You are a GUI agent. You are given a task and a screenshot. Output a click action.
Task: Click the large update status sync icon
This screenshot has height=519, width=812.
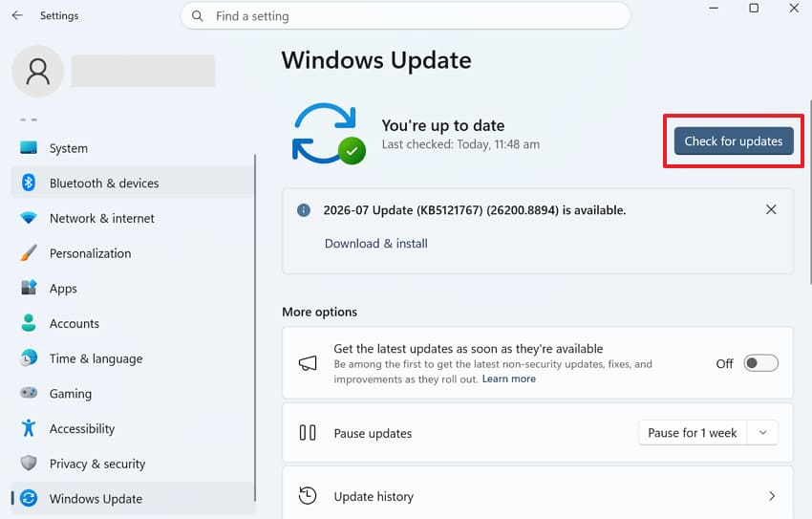329,134
